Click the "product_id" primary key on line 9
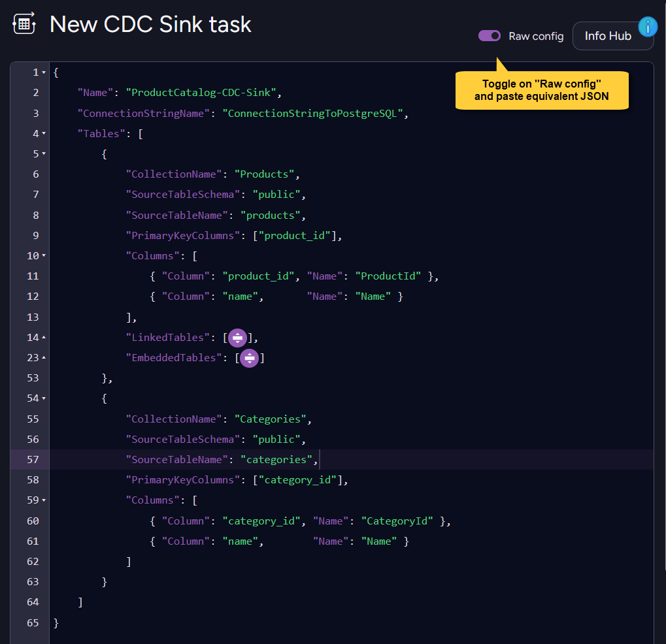Image resolution: width=666 pixels, height=644 pixels. tap(294, 236)
